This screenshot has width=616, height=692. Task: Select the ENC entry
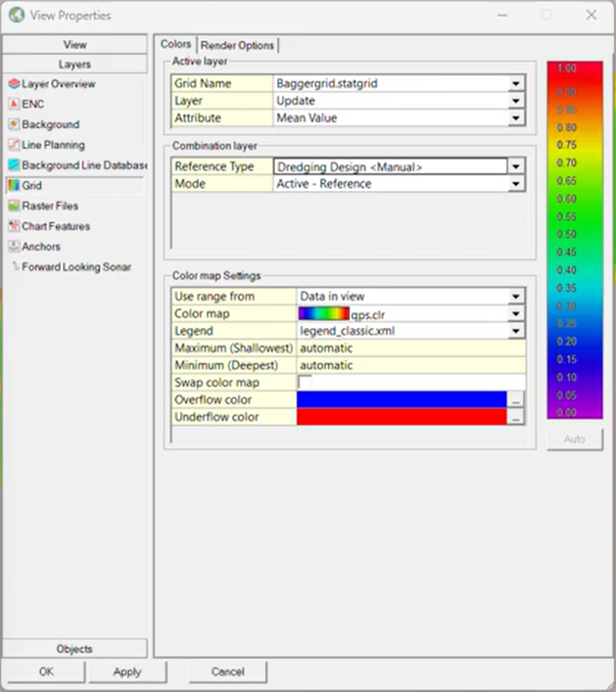[33, 104]
